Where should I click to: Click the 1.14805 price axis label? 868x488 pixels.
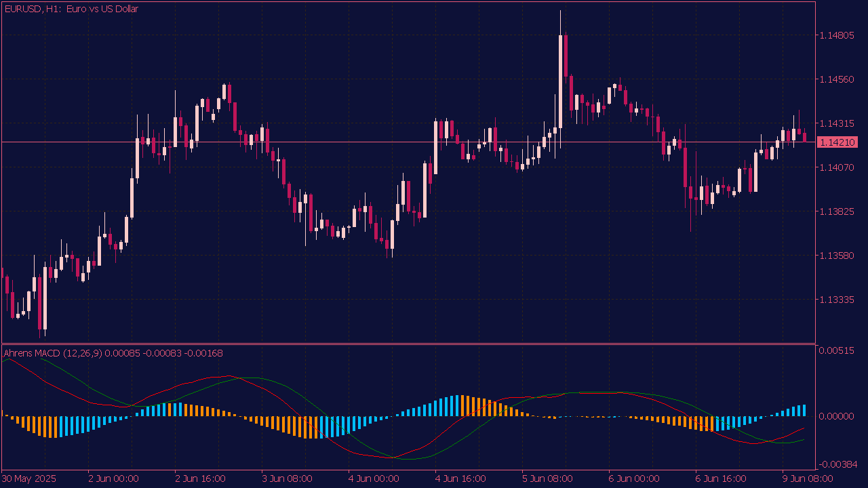tap(836, 35)
